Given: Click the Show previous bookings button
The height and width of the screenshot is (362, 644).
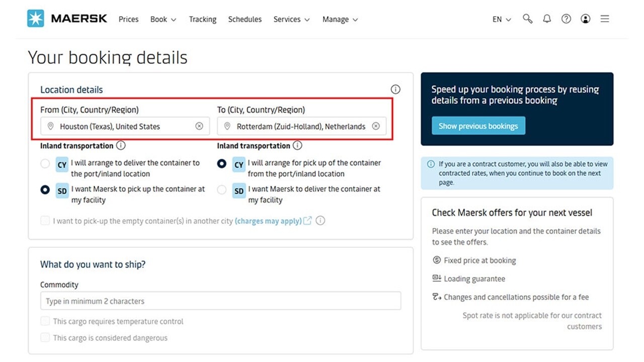Looking at the screenshot, I should (478, 126).
